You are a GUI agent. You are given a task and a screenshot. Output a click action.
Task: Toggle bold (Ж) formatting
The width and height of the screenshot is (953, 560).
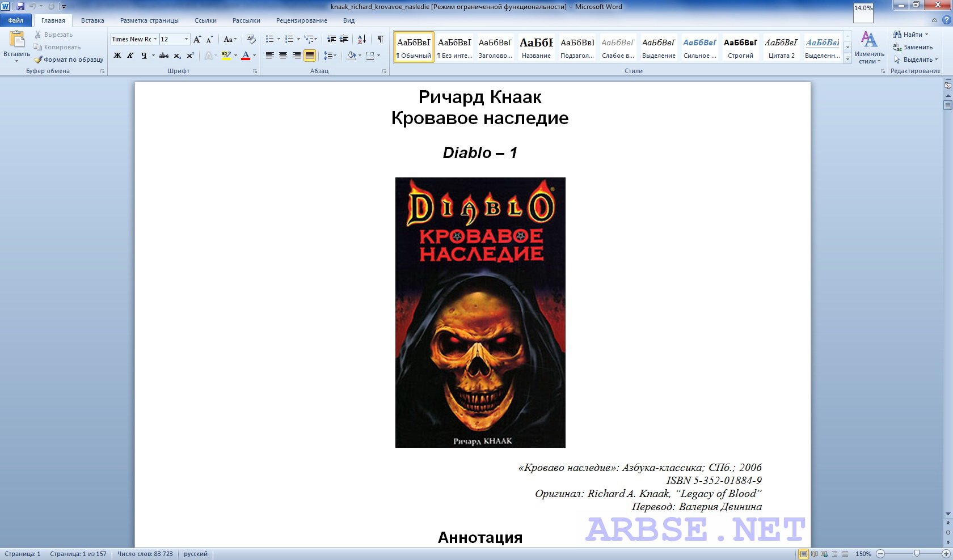[x=117, y=56]
